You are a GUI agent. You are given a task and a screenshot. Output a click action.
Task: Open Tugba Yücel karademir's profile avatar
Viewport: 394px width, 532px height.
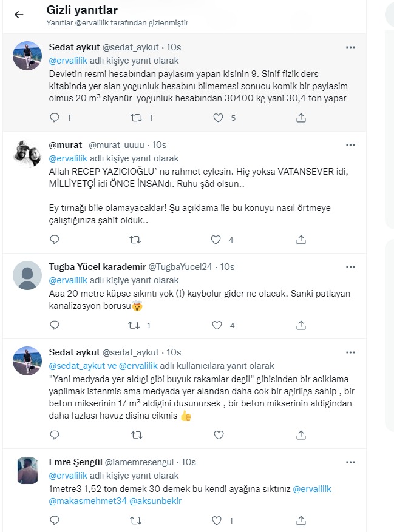(27, 277)
